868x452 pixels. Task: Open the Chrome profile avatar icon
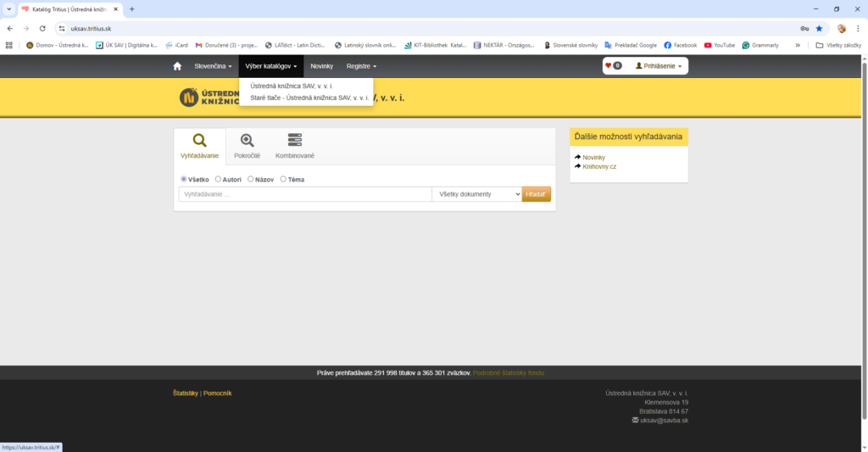841,28
